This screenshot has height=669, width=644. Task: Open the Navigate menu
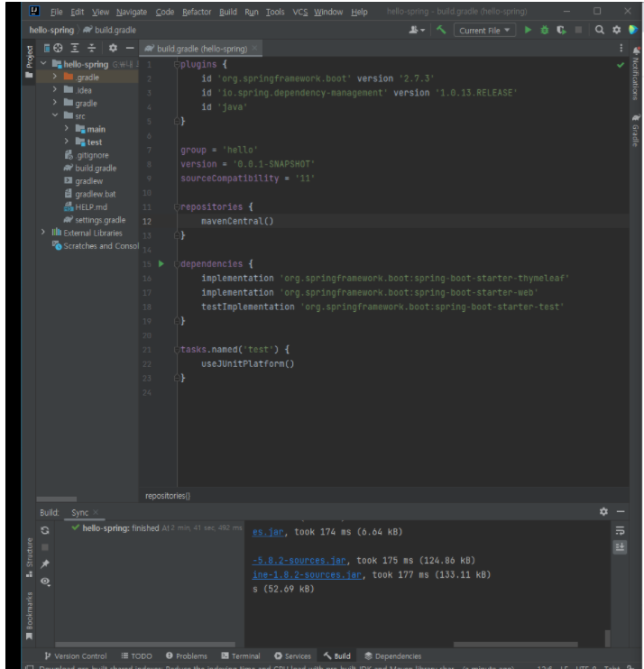tap(132, 12)
